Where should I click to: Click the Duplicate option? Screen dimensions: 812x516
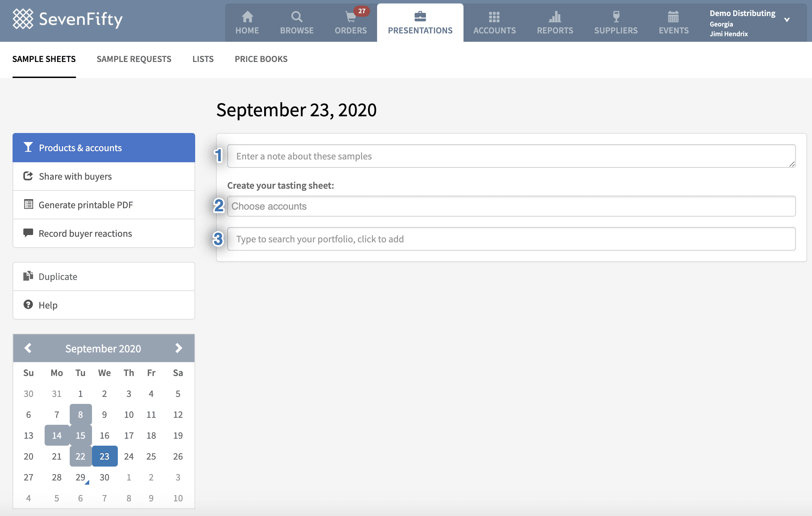point(104,276)
